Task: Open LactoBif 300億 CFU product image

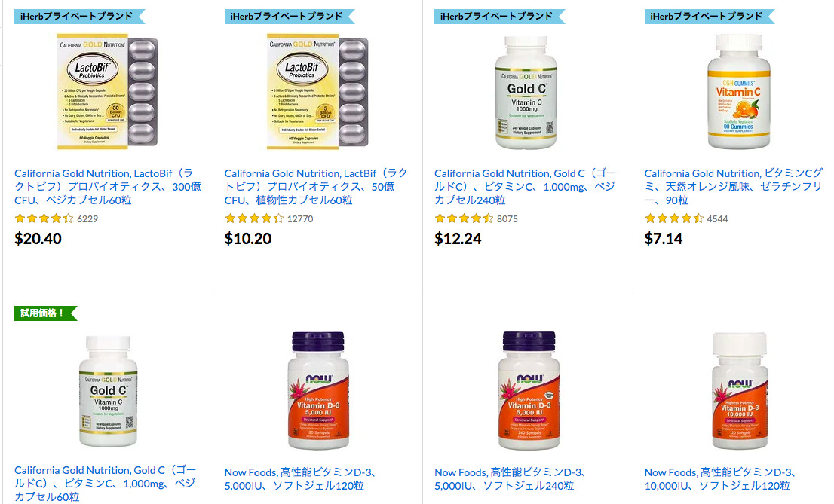Action: 107,91
